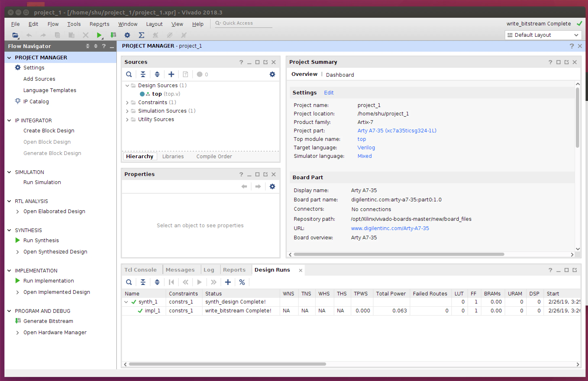Expand Simulation Sources folder
588x381 pixels.
point(127,111)
